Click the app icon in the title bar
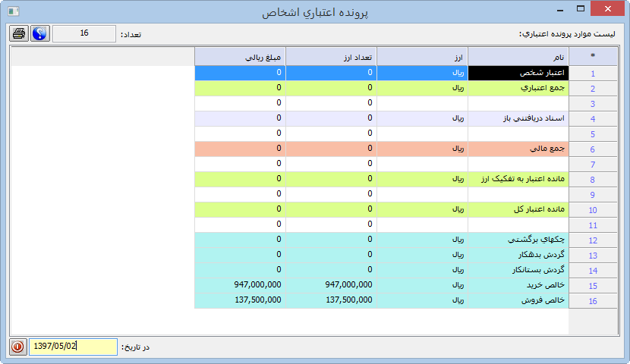 point(13,11)
